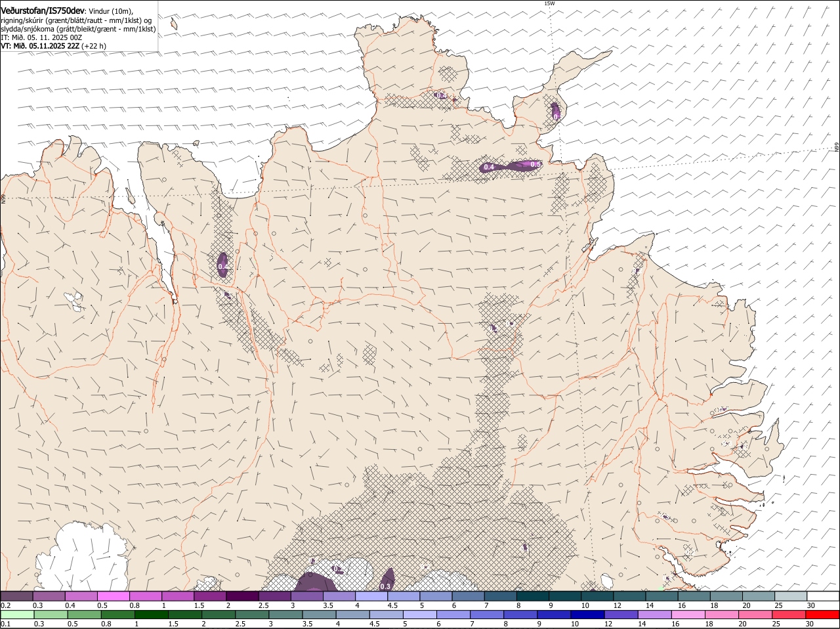Click the 0.5 precipitation label on the map

(535, 164)
